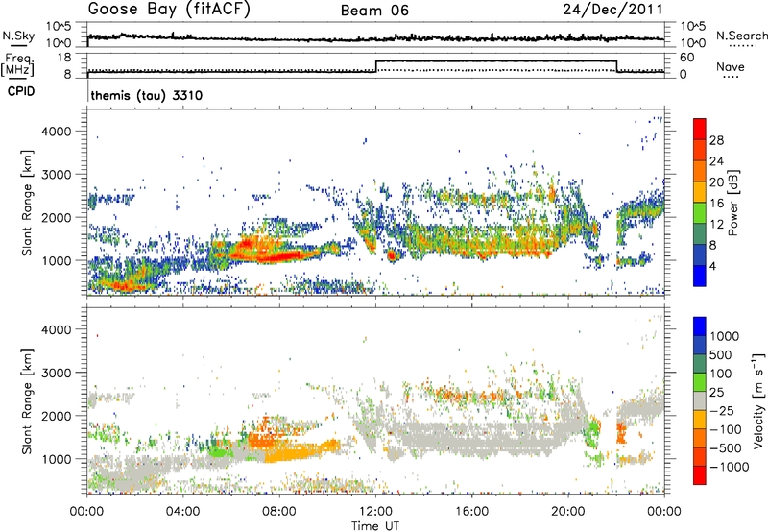Image resolution: width=768 pixels, height=532 pixels.
Task: Click the 'N.Sky' legend label
Action: pyautogui.click(x=18, y=36)
